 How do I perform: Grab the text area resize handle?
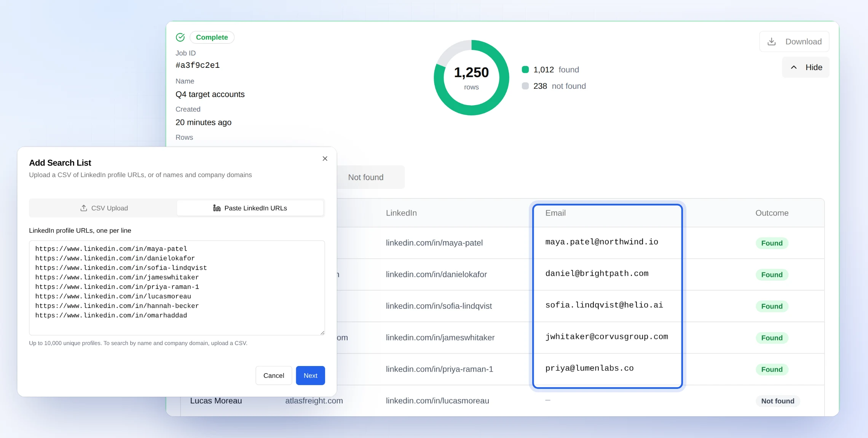(x=322, y=332)
